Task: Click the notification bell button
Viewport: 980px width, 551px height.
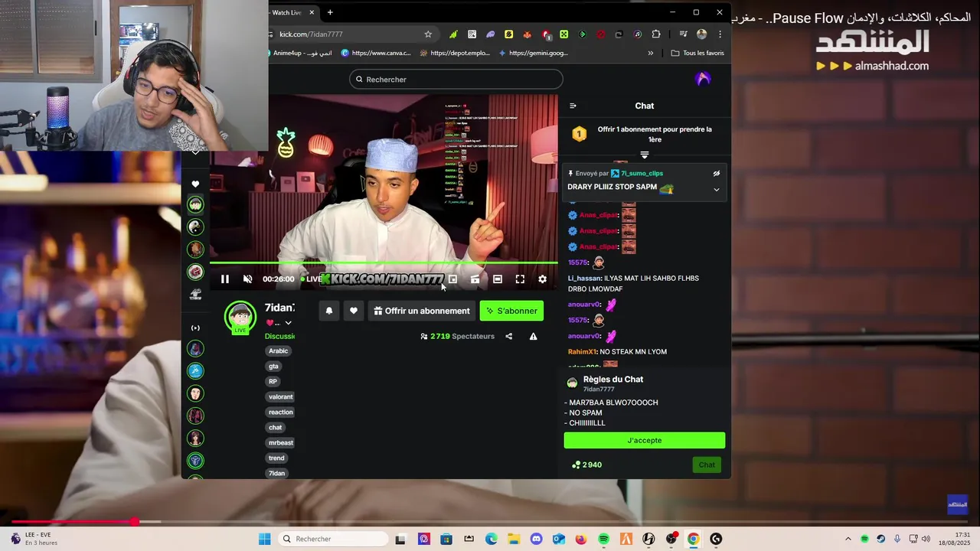Action: [x=329, y=311]
